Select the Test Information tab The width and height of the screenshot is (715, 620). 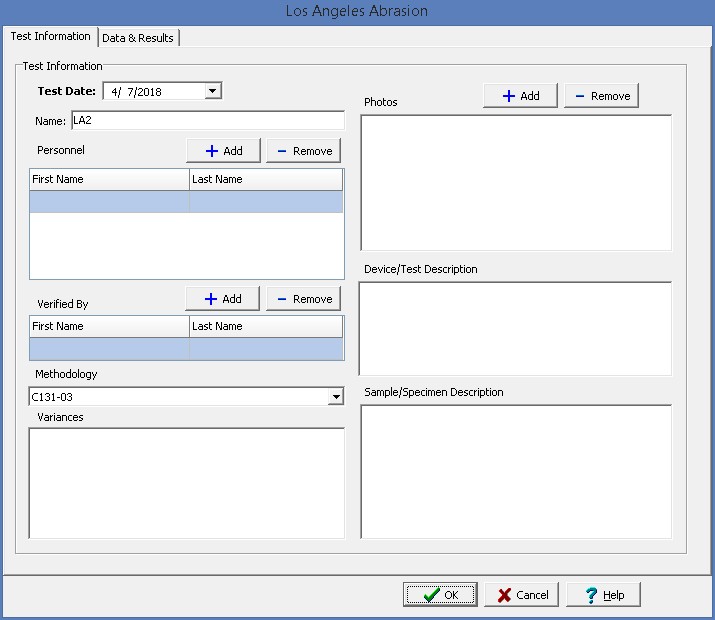tap(50, 37)
